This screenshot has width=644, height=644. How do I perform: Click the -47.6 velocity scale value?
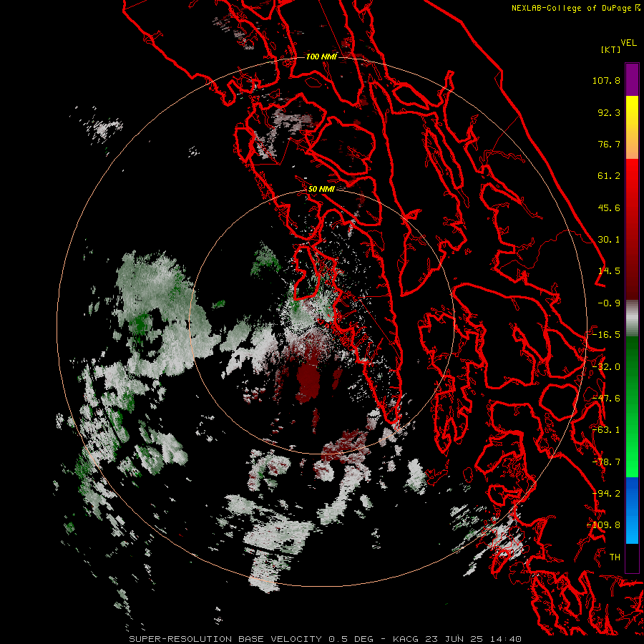click(x=606, y=399)
